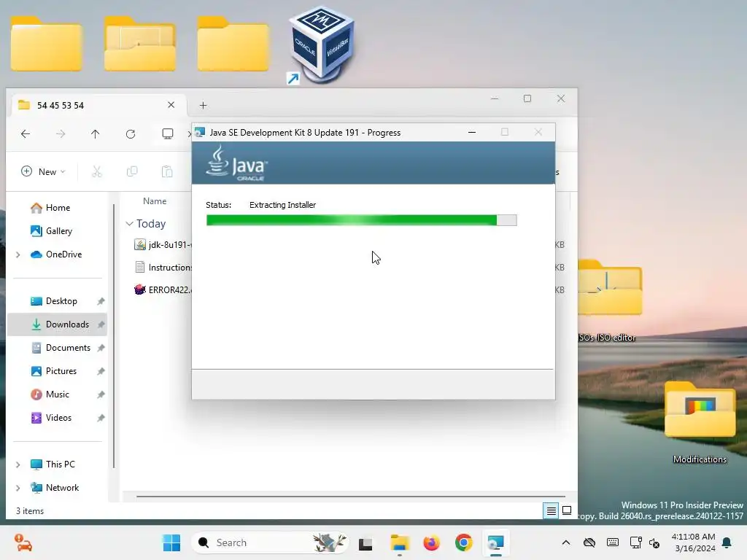The width and height of the screenshot is (747, 560).
Task: Open Music quick access folder
Action: point(57,394)
